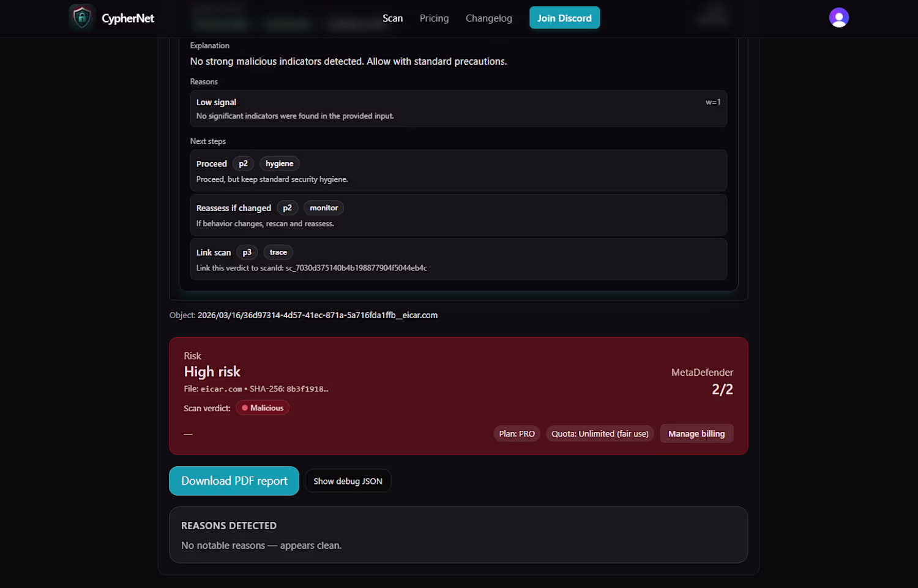Click 'No notable reasons — appears clean.' text
Screen dimensions: 918x588
(x=261, y=545)
